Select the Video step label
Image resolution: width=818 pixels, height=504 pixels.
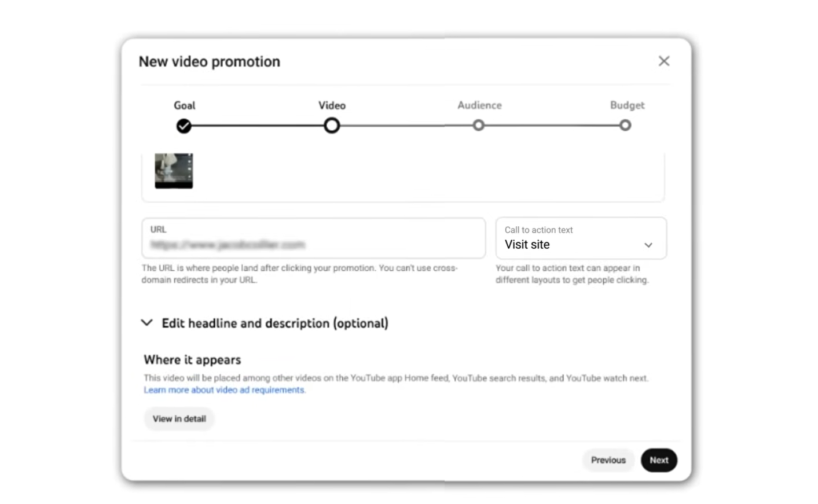332,105
